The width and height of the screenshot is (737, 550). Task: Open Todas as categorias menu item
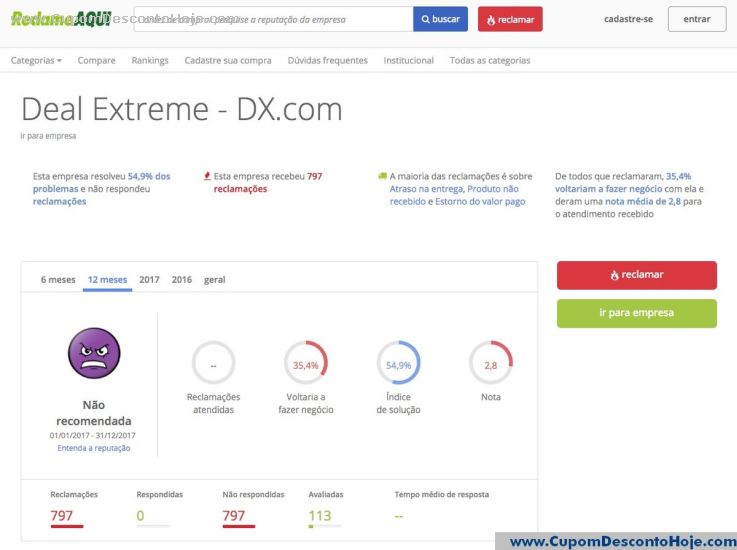490,60
